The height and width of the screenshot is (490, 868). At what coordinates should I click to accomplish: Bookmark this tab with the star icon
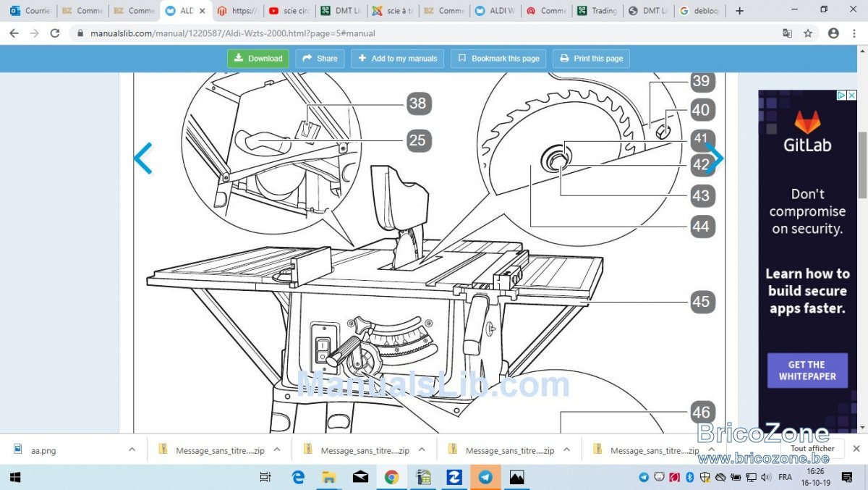click(808, 33)
